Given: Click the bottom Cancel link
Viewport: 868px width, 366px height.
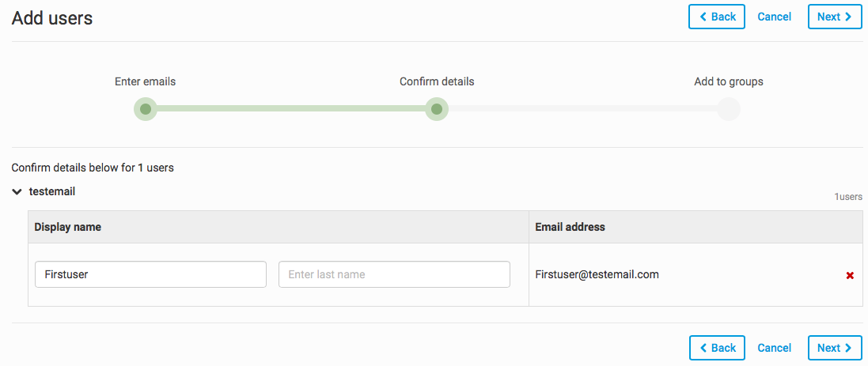Looking at the screenshot, I should (775, 348).
